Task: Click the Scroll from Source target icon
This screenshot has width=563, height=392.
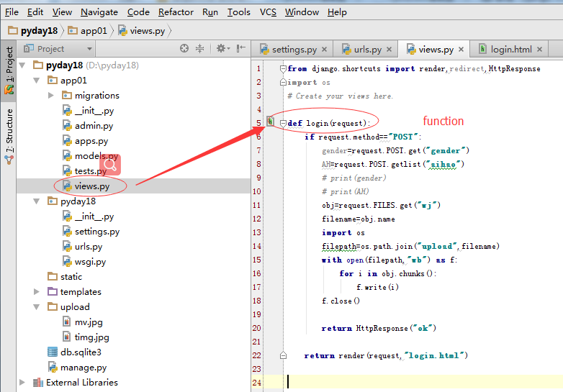Action: 184,49
